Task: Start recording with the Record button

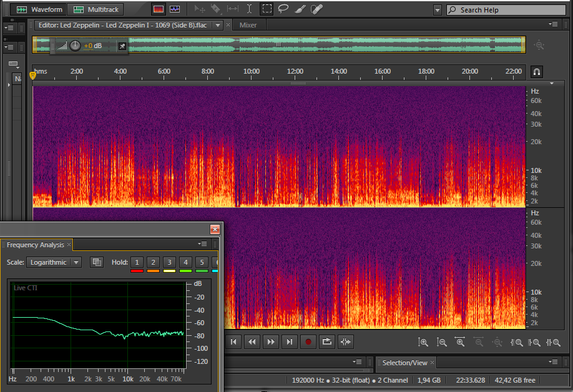Action: tap(308, 342)
